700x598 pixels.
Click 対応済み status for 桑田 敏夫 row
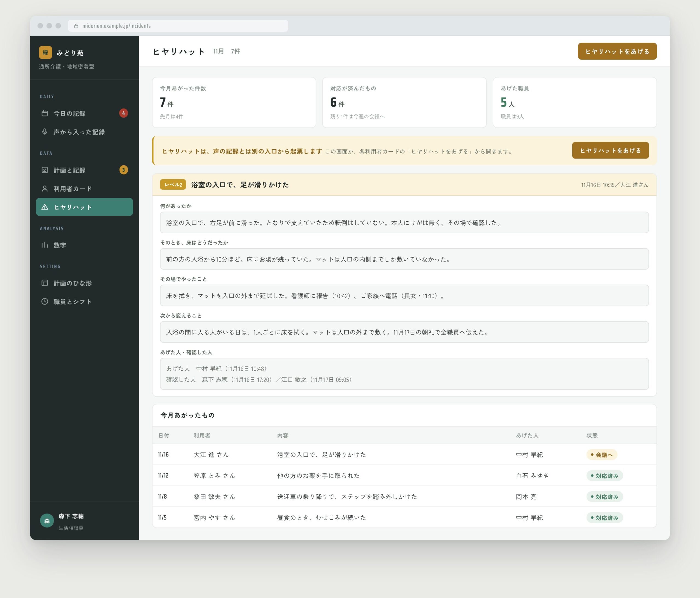point(604,496)
